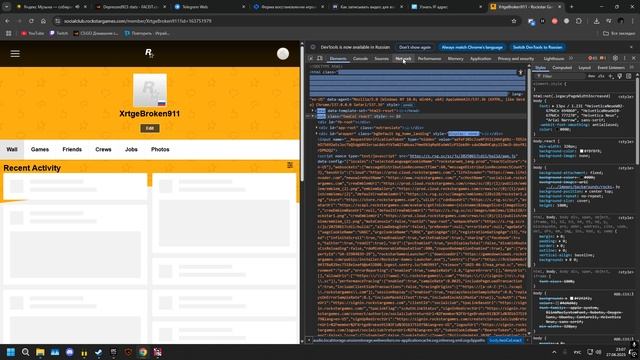
Task: Click Always match Chrome's language button
Action: click(x=472, y=47)
